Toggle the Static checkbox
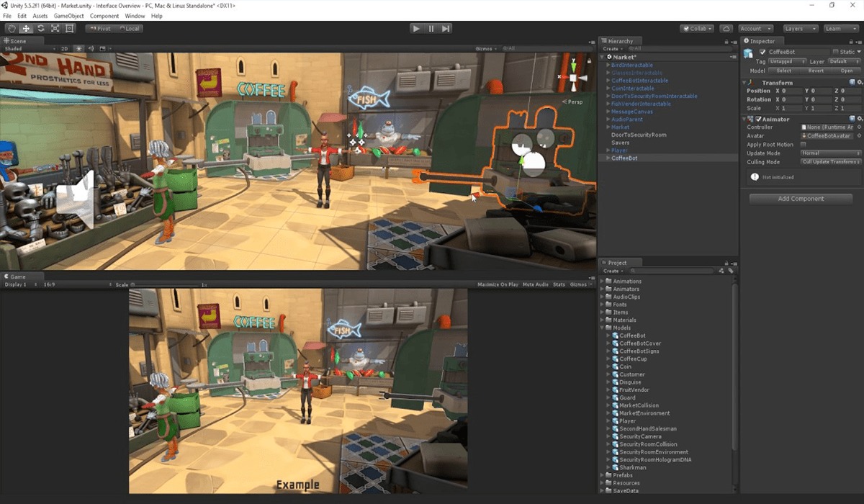 pos(835,52)
